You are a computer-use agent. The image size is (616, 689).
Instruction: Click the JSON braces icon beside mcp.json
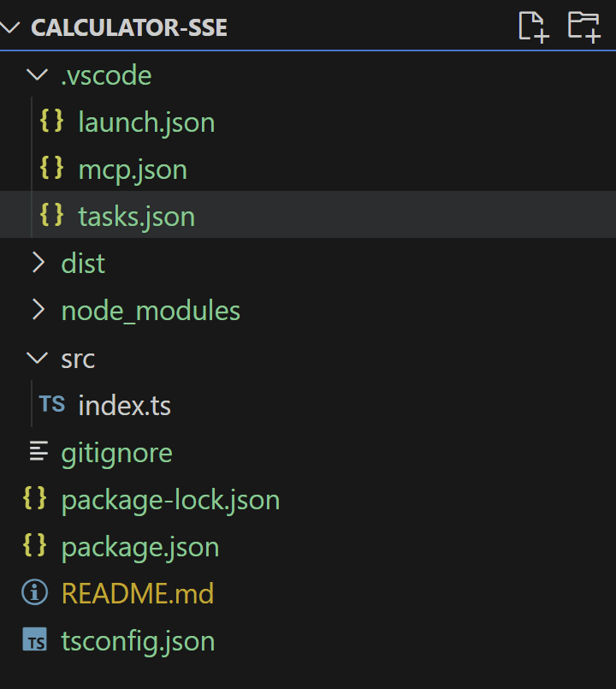52,168
